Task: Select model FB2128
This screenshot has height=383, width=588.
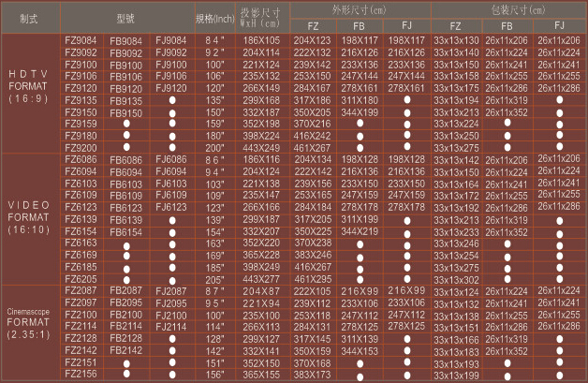Action: point(126,338)
